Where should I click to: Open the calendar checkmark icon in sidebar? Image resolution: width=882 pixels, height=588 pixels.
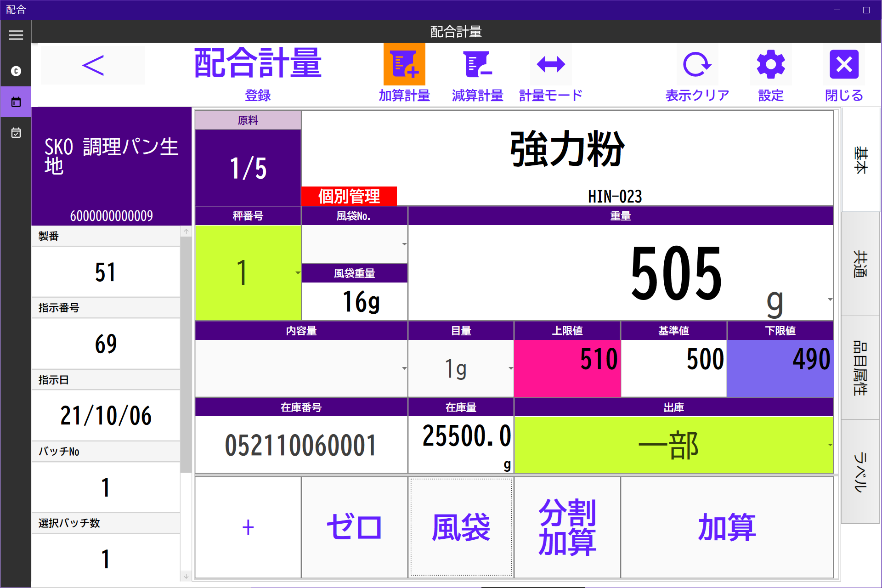(x=16, y=133)
